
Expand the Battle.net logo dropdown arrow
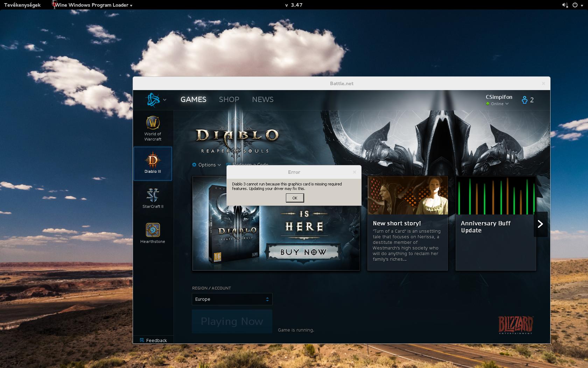(x=164, y=100)
